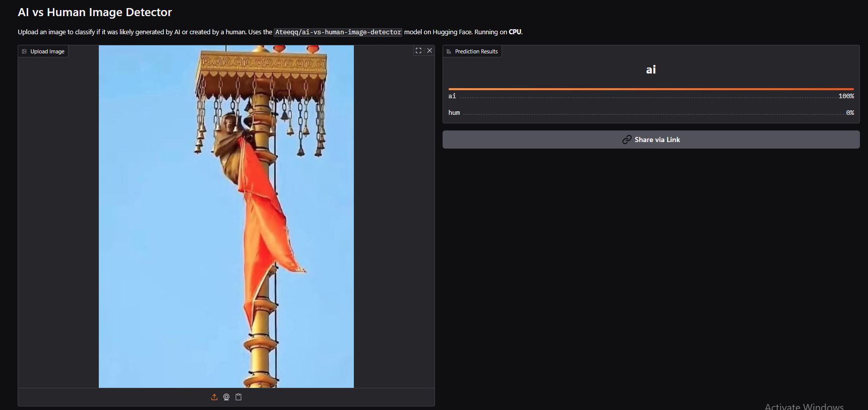Click the icon beside Prediction Results
The width and height of the screenshot is (868, 410).
click(x=449, y=51)
